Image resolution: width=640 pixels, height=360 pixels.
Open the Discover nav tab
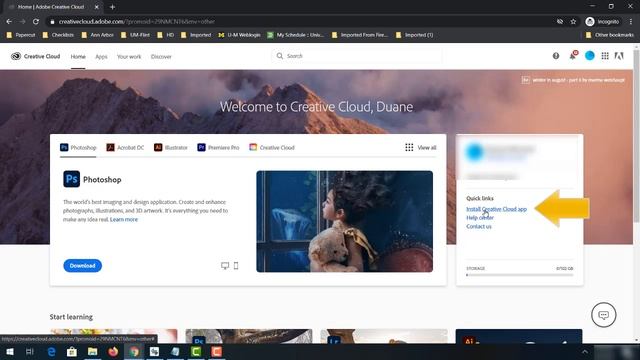point(161,57)
